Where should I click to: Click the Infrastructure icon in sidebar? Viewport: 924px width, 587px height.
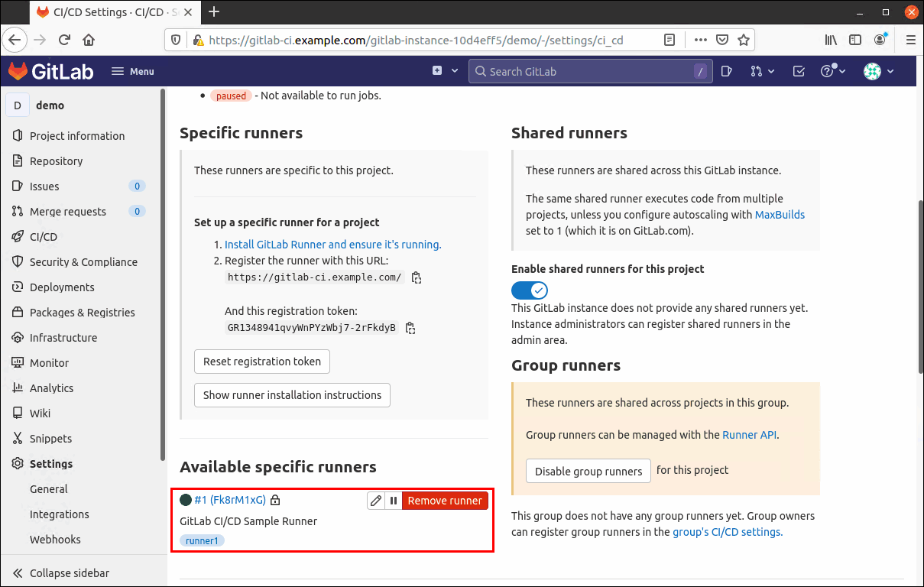[18, 338]
